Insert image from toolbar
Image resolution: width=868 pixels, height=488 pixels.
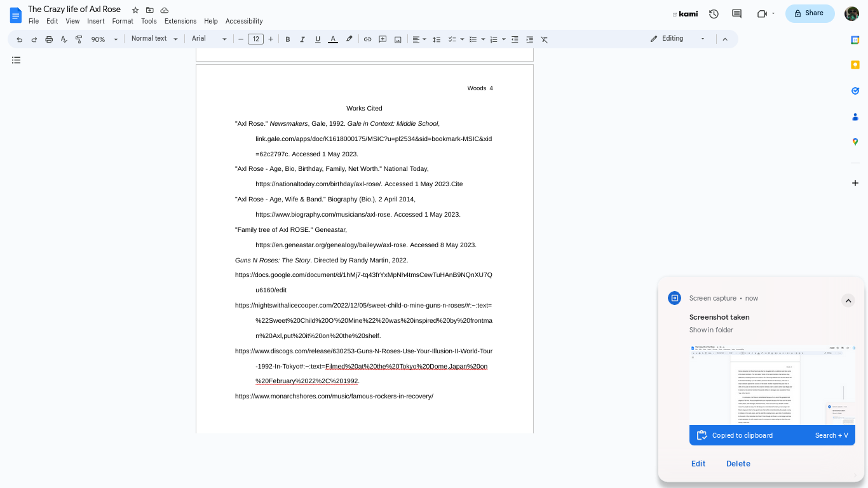(x=398, y=39)
